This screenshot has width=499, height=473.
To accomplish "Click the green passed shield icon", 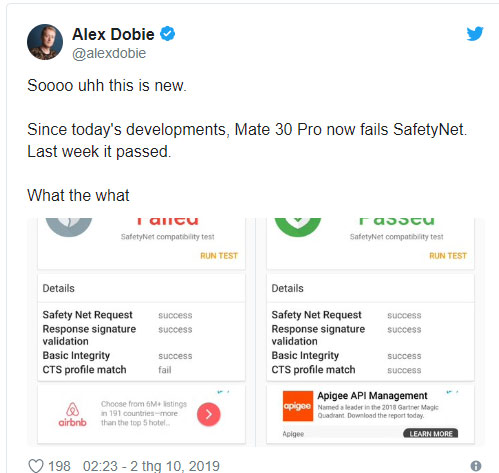I will coord(298,227).
